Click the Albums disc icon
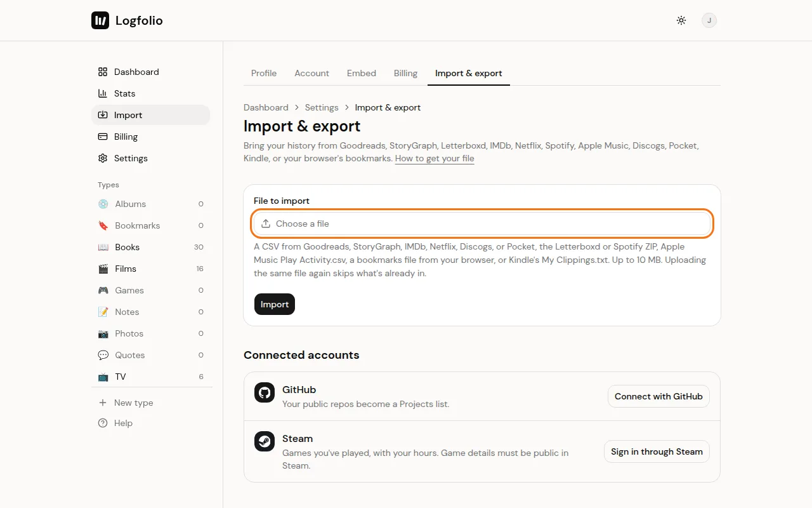This screenshot has height=508, width=812. (103, 204)
